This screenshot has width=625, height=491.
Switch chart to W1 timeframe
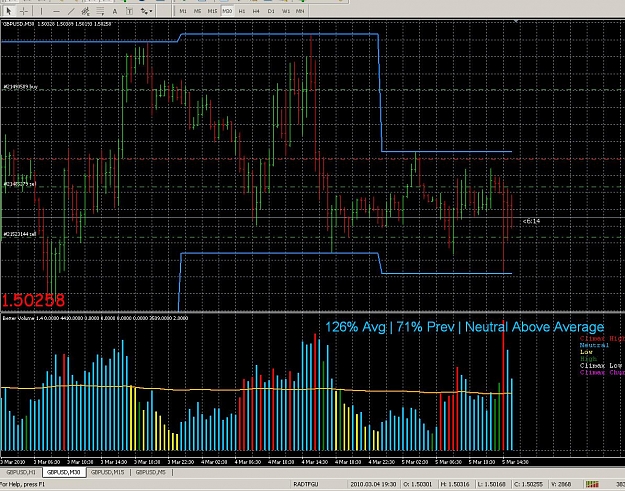(285, 11)
